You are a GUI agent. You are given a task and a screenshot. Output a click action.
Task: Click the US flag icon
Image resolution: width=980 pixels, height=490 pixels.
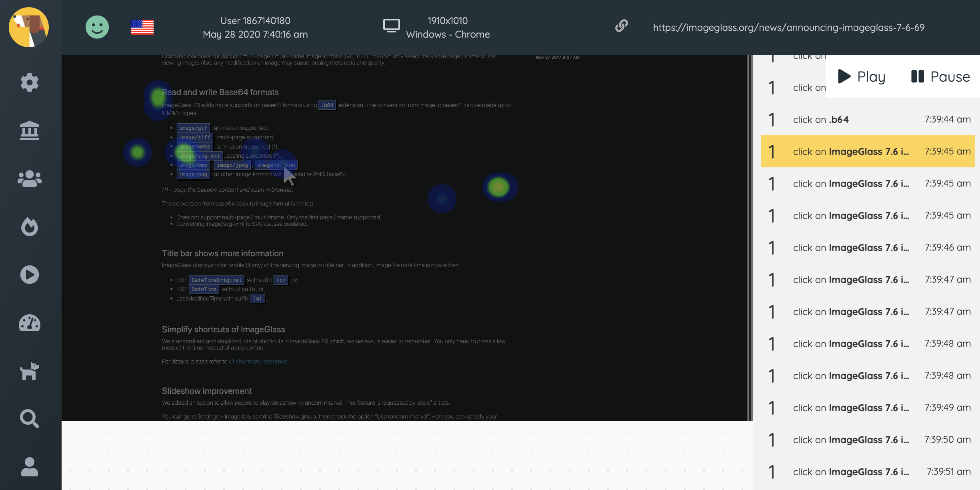click(x=142, y=27)
